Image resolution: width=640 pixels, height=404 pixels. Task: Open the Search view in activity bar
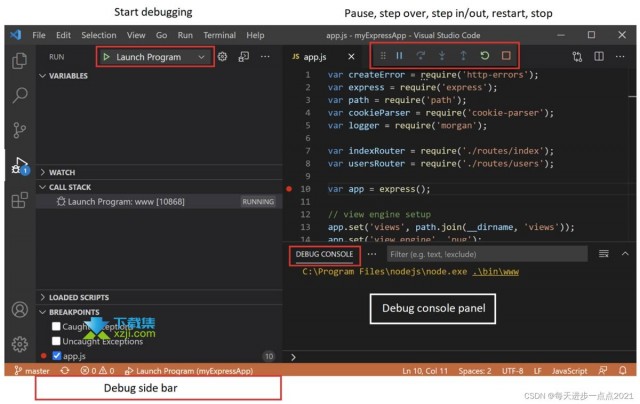[x=20, y=95]
